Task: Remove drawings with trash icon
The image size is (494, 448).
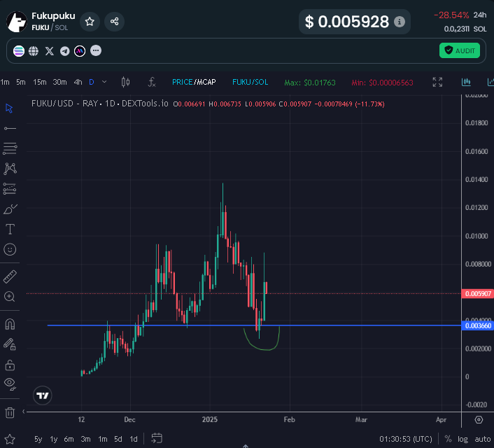Action: coord(10,412)
